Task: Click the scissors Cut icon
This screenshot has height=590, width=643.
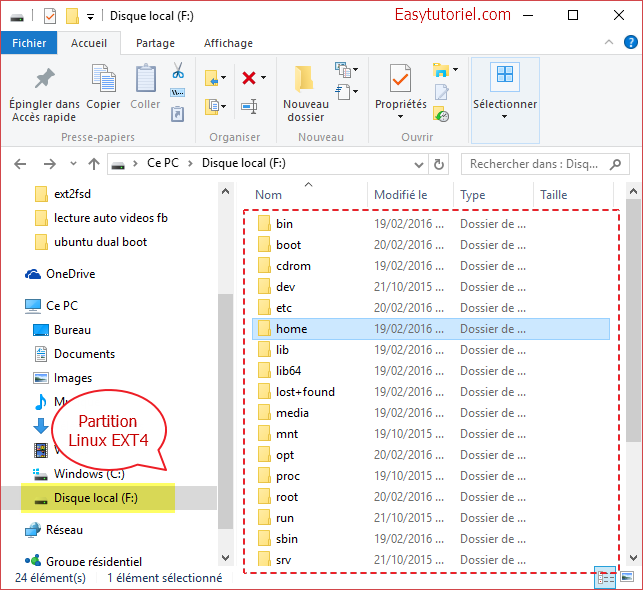Action: 178,71
